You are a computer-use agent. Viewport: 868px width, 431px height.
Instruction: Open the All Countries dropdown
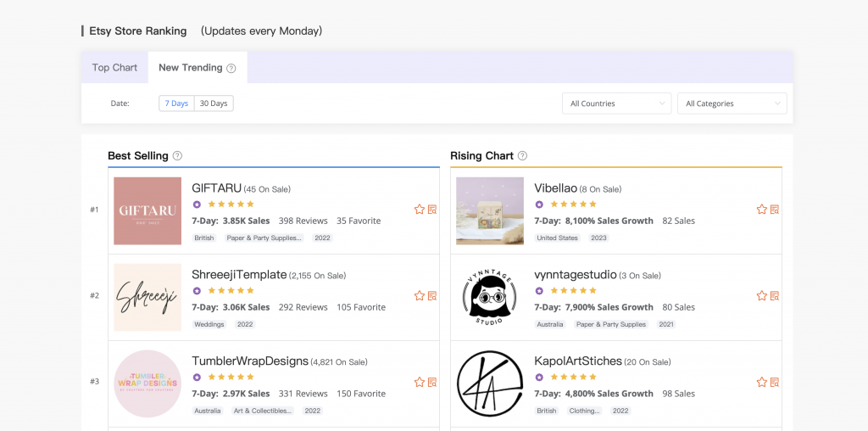pyautogui.click(x=616, y=104)
